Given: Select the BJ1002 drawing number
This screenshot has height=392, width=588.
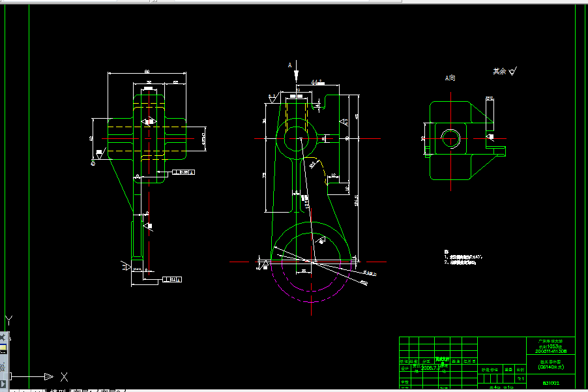Looking at the screenshot, I should point(551,383).
